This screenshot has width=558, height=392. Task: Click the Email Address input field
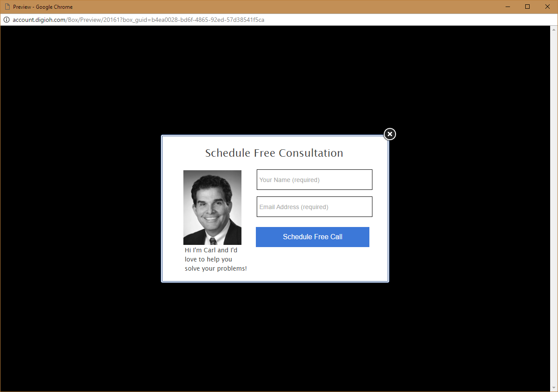pyautogui.click(x=314, y=207)
